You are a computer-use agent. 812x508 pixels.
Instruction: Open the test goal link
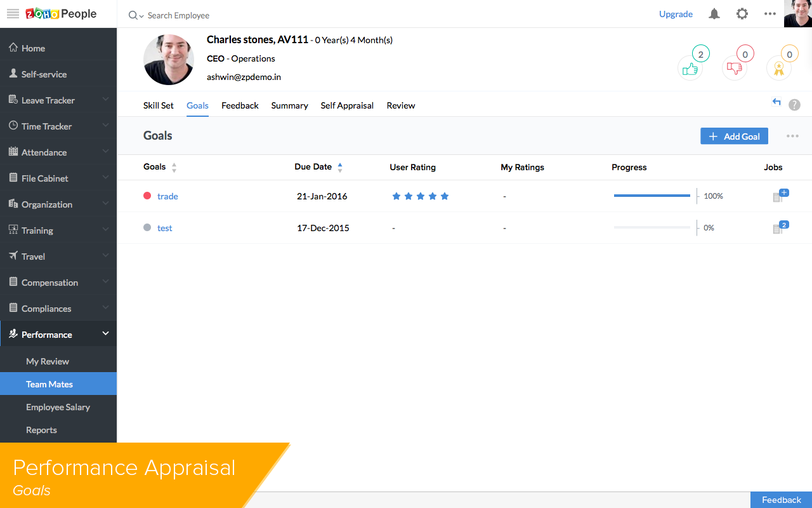(x=165, y=228)
